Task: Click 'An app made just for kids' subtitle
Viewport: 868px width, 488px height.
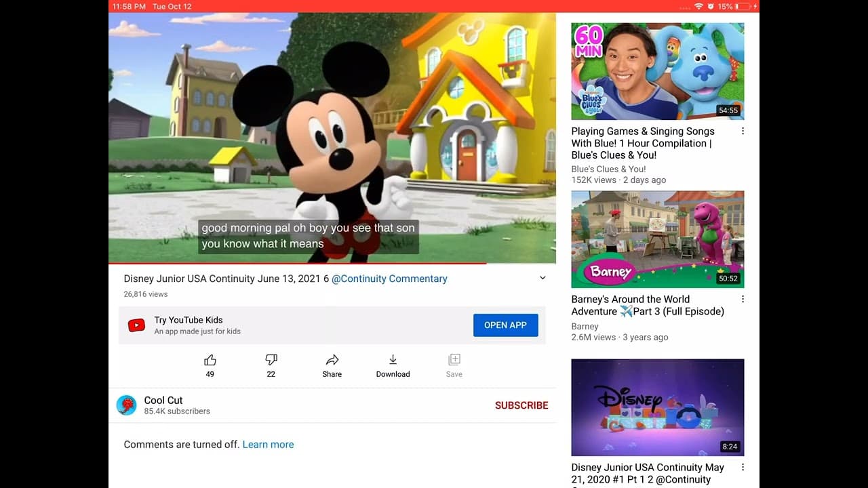Action: tap(197, 331)
